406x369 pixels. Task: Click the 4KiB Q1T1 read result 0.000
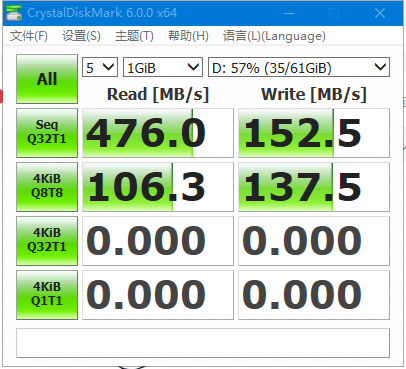point(158,295)
